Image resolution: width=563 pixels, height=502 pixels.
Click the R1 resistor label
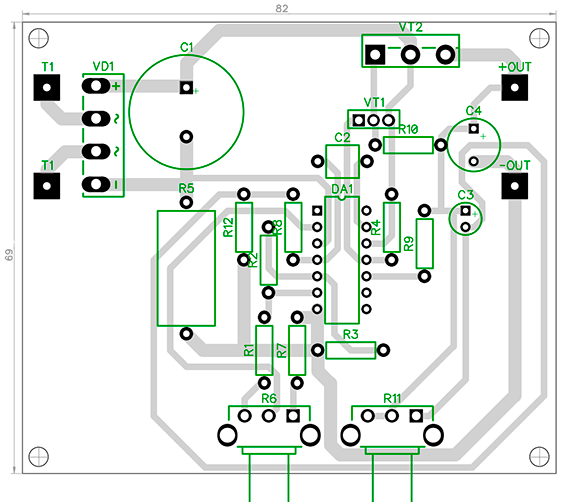[x=249, y=350]
